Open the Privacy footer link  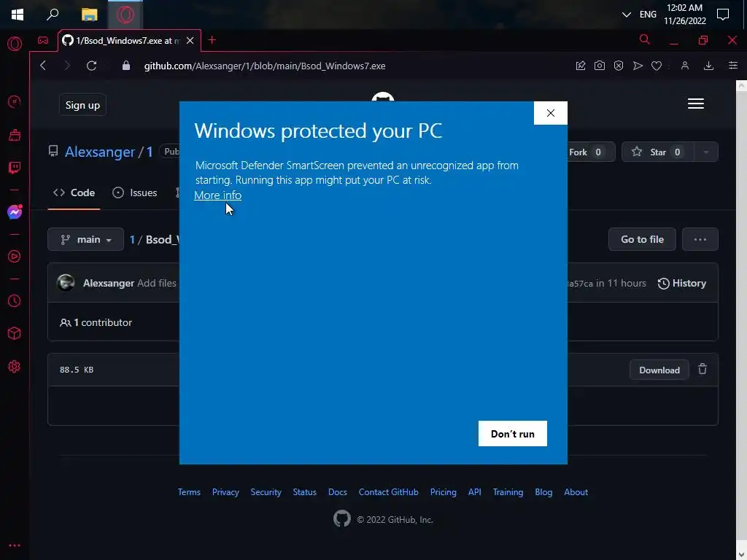[225, 492]
